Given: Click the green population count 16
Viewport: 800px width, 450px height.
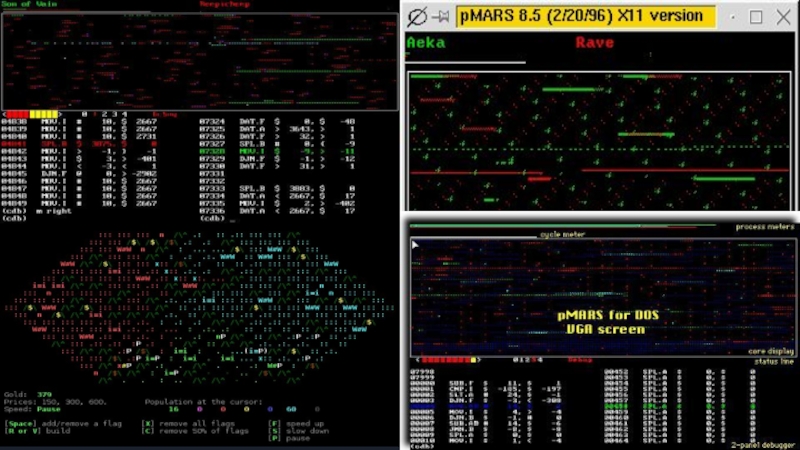Looking at the screenshot, I should click(173, 409).
